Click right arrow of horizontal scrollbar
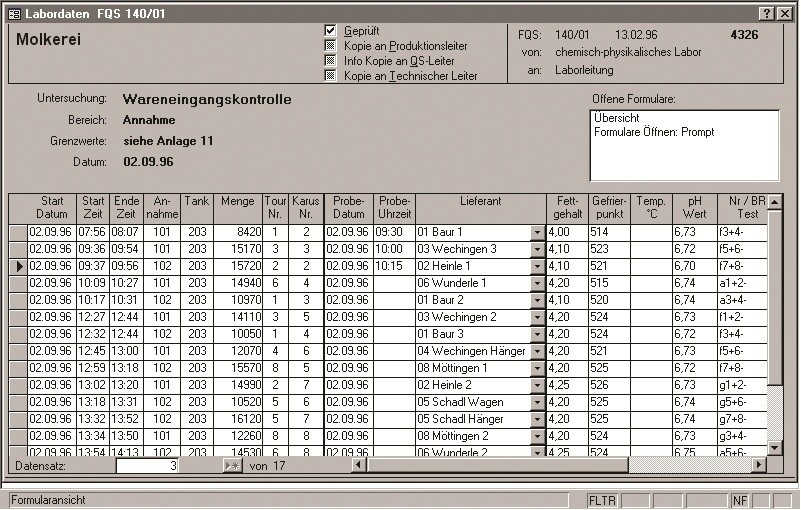This screenshot has height=510, width=801. point(758,465)
